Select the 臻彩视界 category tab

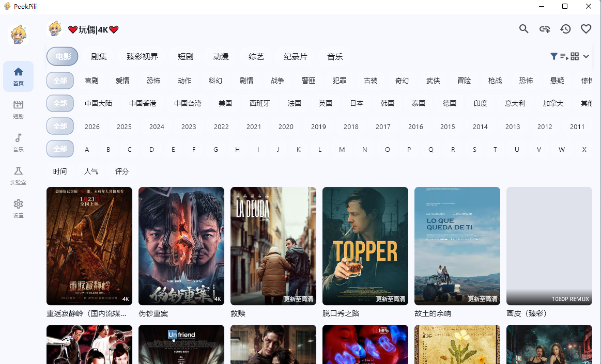click(142, 57)
